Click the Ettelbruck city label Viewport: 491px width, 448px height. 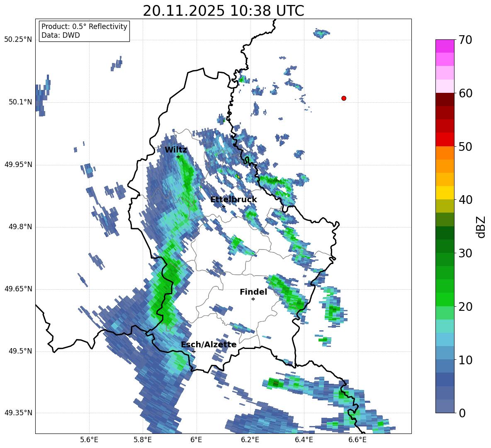pyautogui.click(x=233, y=200)
